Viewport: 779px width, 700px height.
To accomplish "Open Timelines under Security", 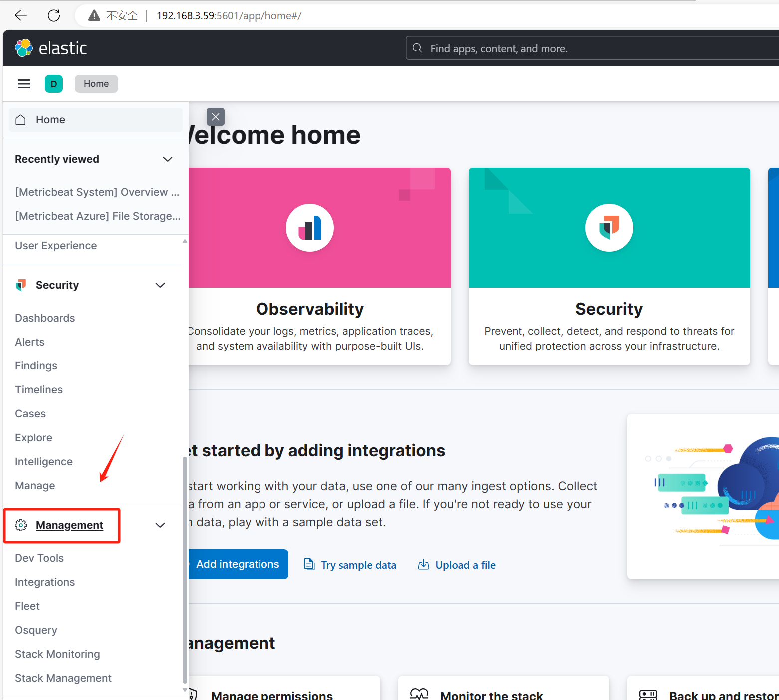I will click(x=39, y=390).
